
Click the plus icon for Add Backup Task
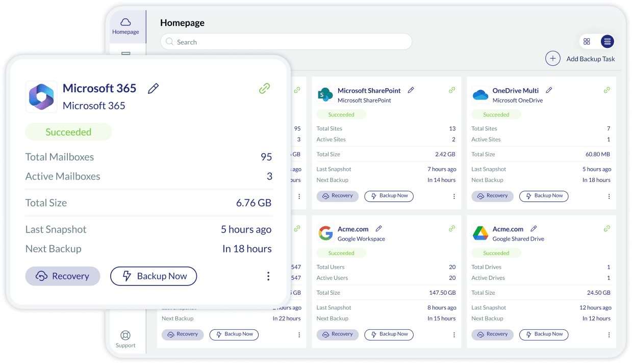click(x=552, y=59)
